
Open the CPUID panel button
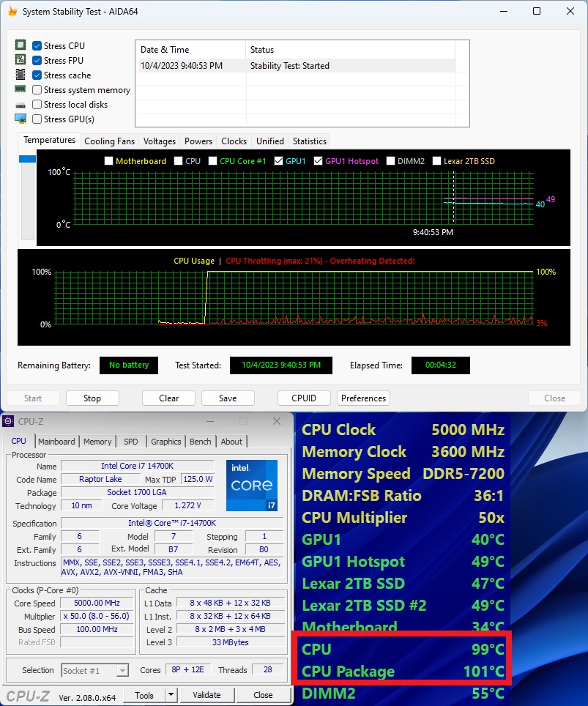(304, 398)
